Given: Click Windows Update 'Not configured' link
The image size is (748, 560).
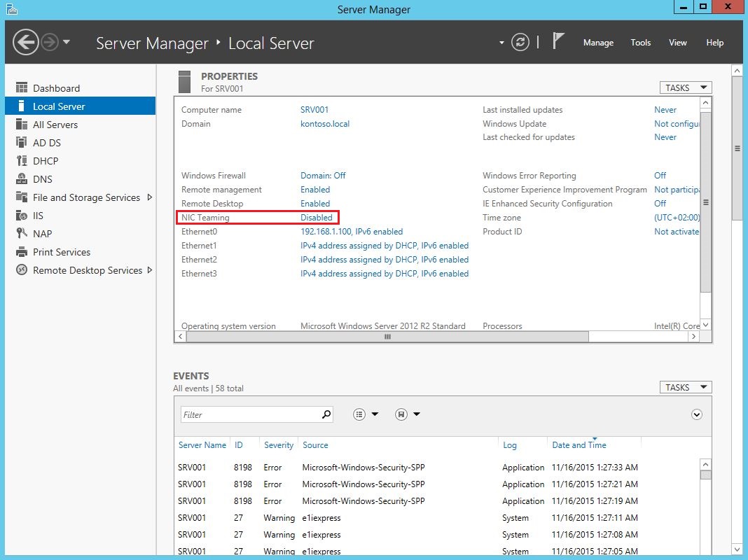Looking at the screenshot, I should coord(677,123).
